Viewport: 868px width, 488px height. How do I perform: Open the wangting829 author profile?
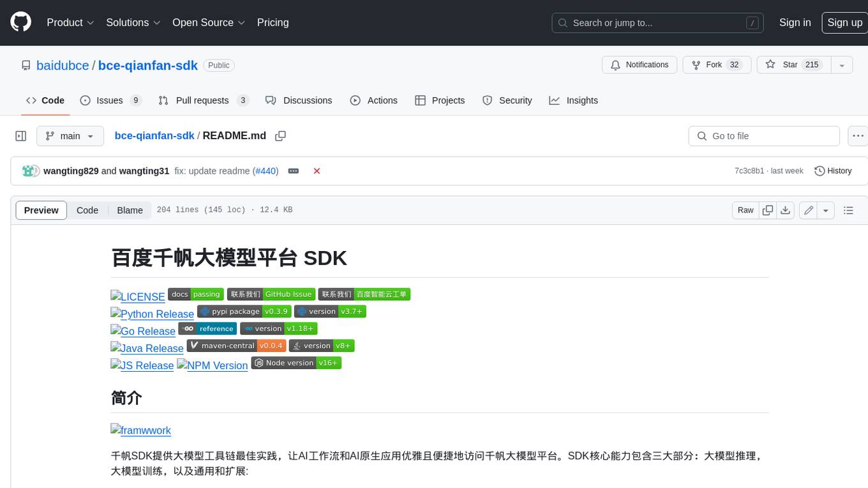tap(71, 171)
